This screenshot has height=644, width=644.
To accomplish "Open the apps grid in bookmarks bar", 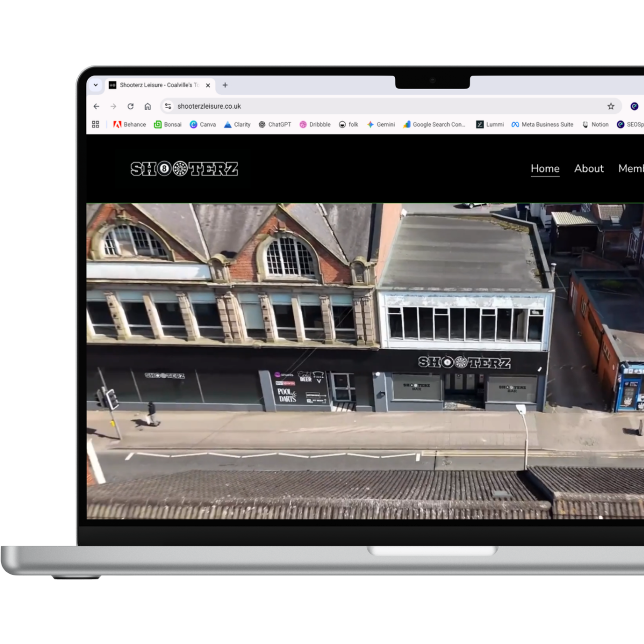I will (95, 124).
